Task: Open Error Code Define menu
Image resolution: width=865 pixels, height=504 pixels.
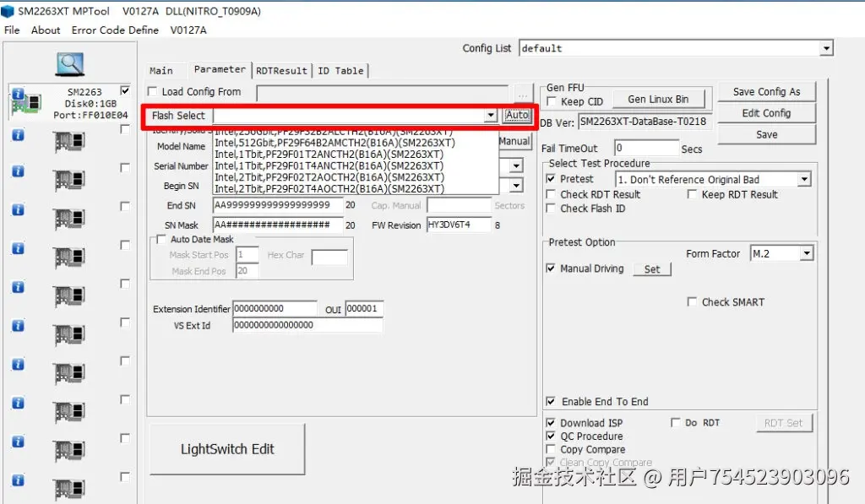Action: 115,30
